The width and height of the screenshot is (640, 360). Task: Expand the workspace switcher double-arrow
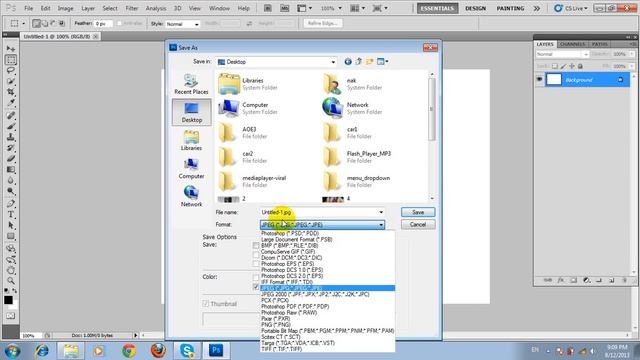(x=537, y=8)
